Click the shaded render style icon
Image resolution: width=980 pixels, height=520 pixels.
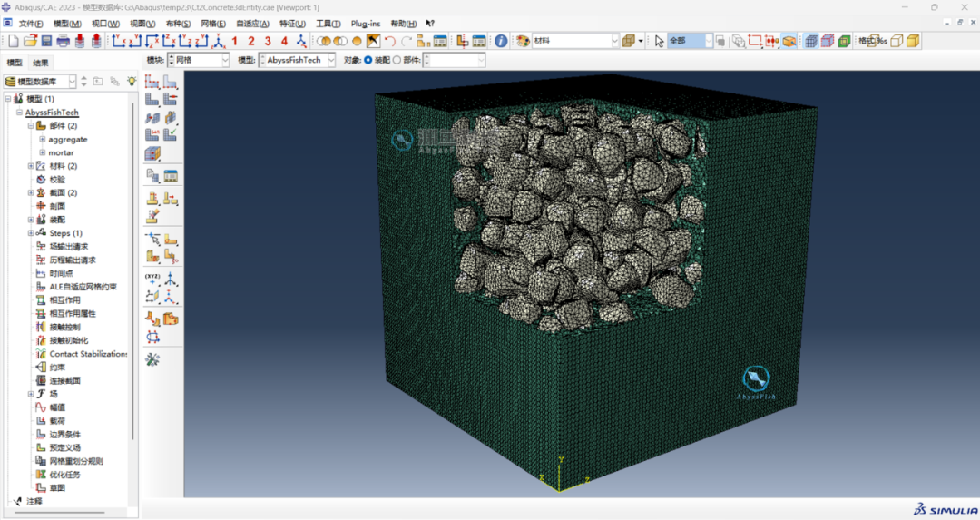tap(913, 41)
